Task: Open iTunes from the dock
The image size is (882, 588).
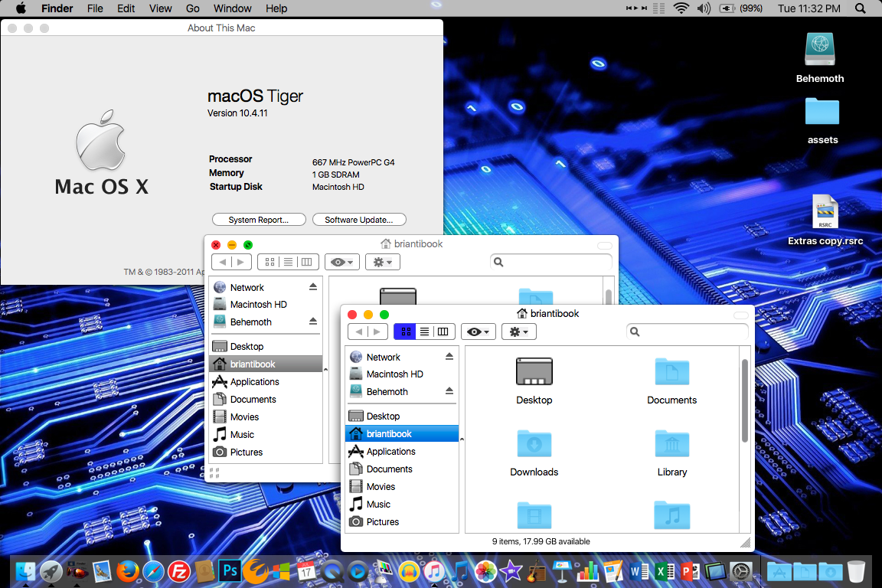Action: coord(434,572)
